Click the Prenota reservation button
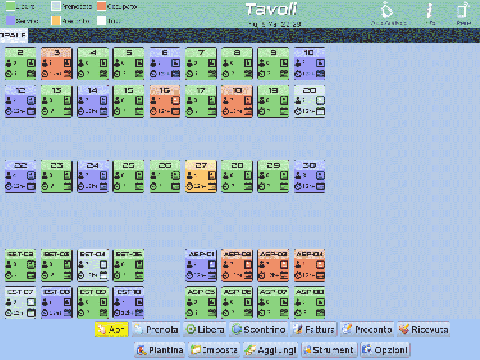This screenshot has height=360, width=480. pyautogui.click(x=156, y=330)
